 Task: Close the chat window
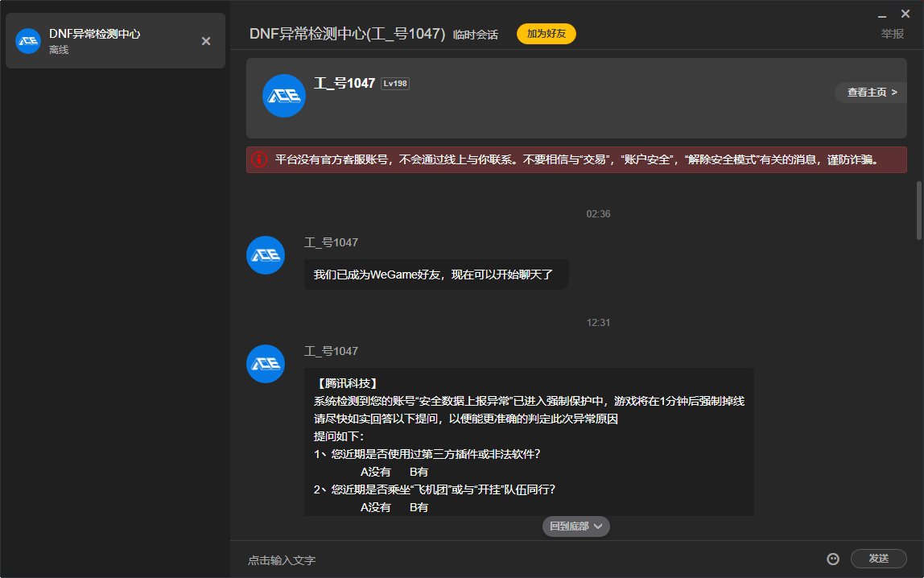[x=905, y=14]
